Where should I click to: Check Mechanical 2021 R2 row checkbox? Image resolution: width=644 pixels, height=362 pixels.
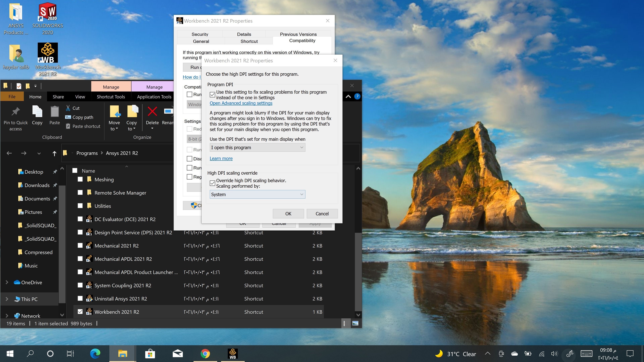80,246
